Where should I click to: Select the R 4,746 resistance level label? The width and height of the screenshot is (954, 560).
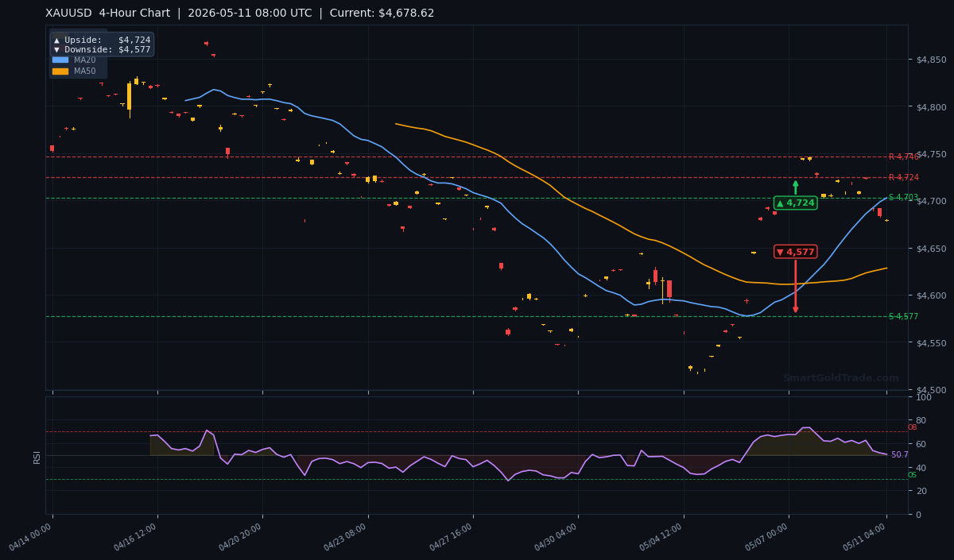point(903,157)
